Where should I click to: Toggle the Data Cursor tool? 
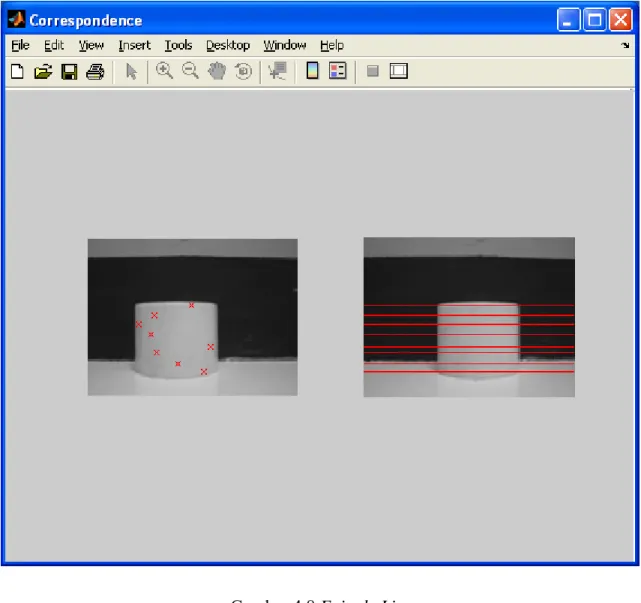click(278, 71)
